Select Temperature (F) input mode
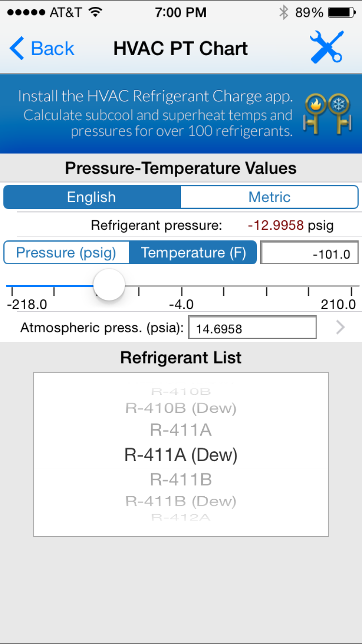The height and width of the screenshot is (644, 362). 193,252
